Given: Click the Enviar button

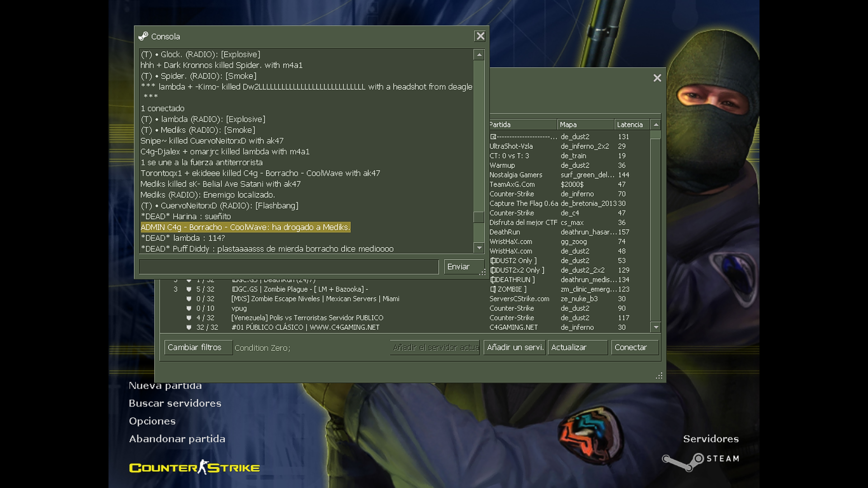Looking at the screenshot, I should [x=464, y=267].
